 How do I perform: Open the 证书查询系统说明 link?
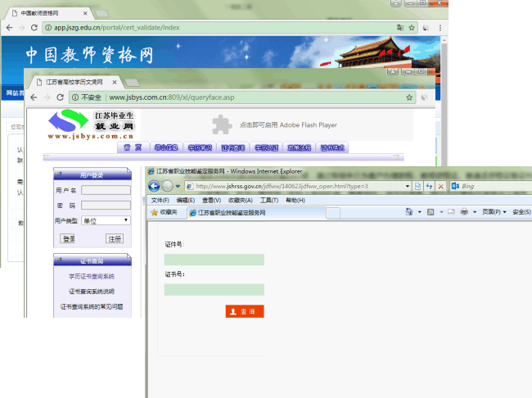(x=92, y=292)
